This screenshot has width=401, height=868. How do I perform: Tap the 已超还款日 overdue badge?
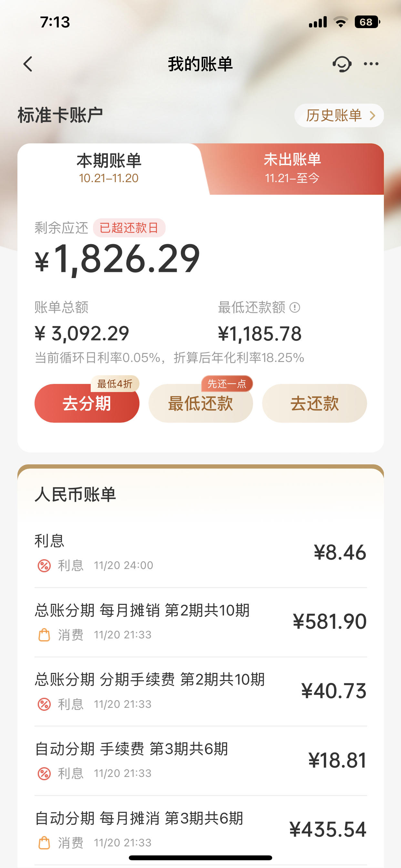[x=129, y=228]
